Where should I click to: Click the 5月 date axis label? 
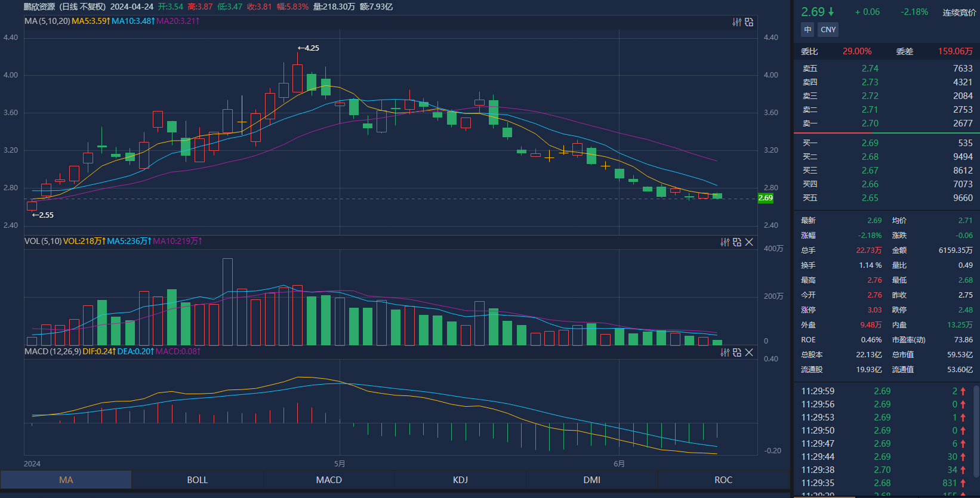340,464
